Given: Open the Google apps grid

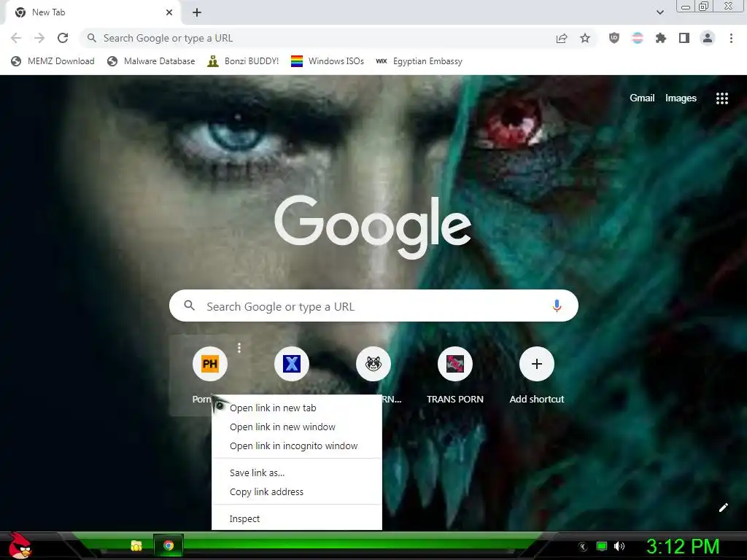Looking at the screenshot, I should tap(721, 98).
